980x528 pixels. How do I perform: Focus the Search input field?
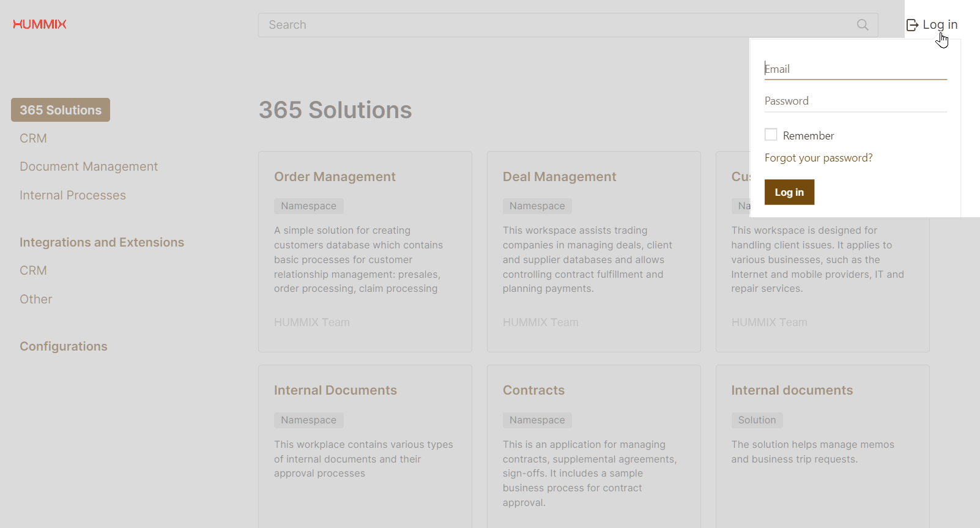pos(568,25)
